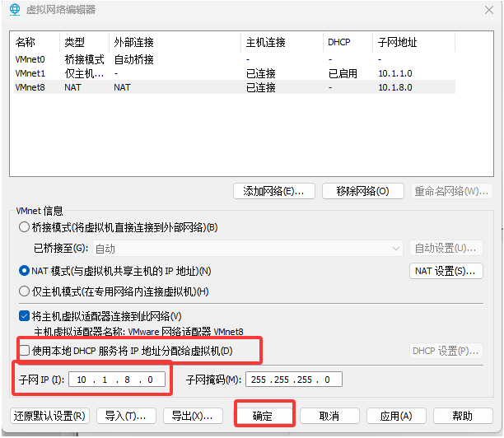This screenshot has width=504, height=438.
Task: Click 自动桥接 cell in VMnet0 row
Action: (134, 59)
